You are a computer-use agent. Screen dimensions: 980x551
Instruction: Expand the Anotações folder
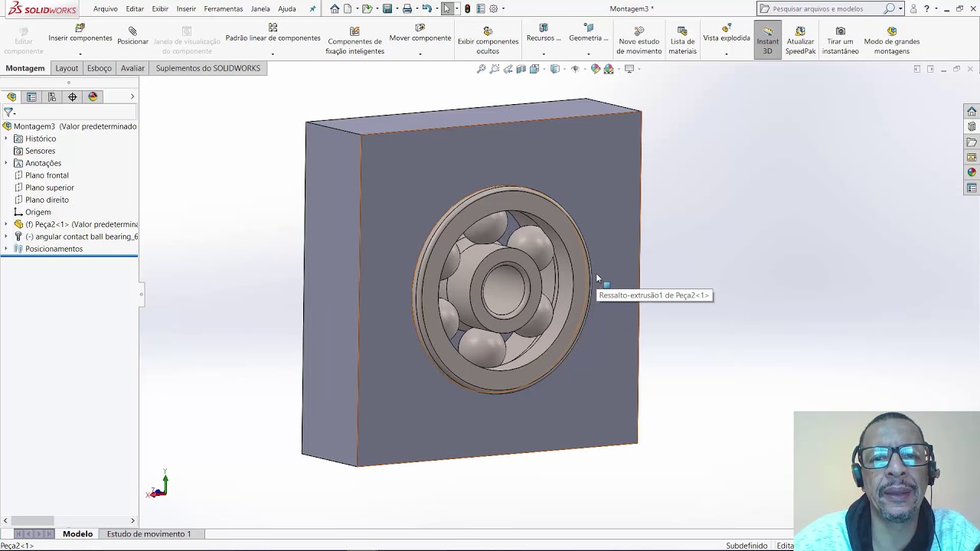tap(6, 163)
